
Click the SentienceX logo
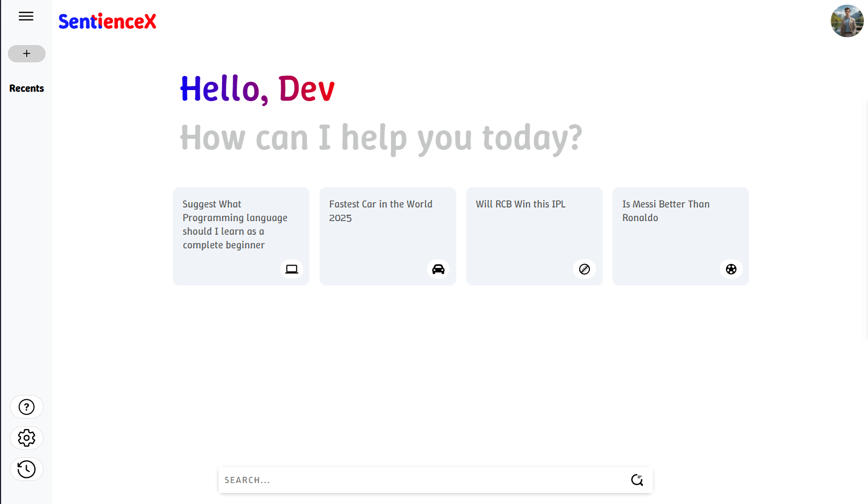(107, 21)
